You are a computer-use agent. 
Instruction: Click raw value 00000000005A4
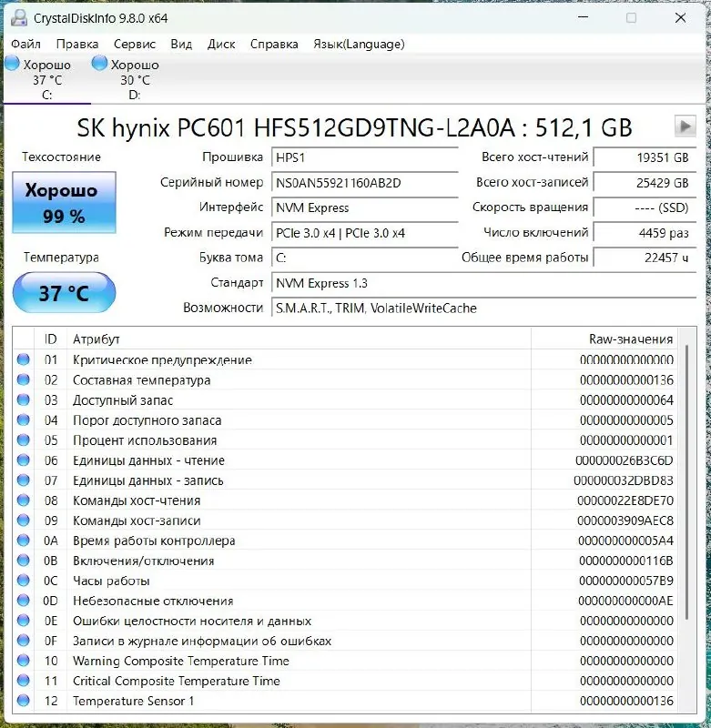[625, 541]
